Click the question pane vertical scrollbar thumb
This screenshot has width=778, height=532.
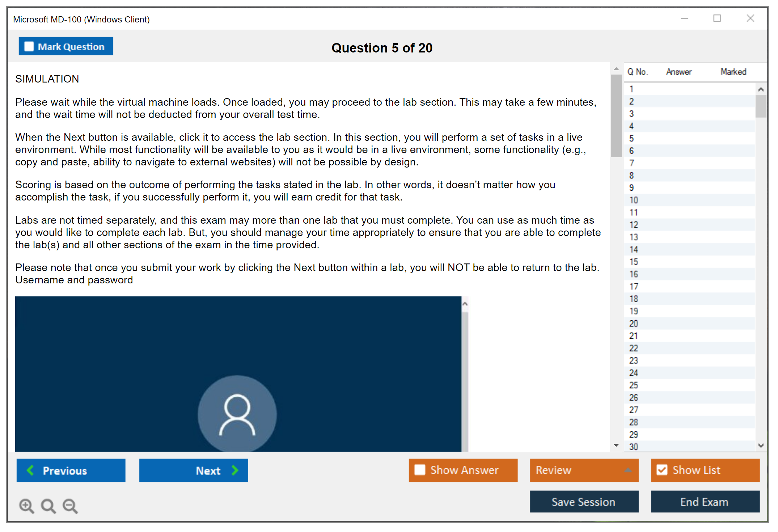pos(616,116)
